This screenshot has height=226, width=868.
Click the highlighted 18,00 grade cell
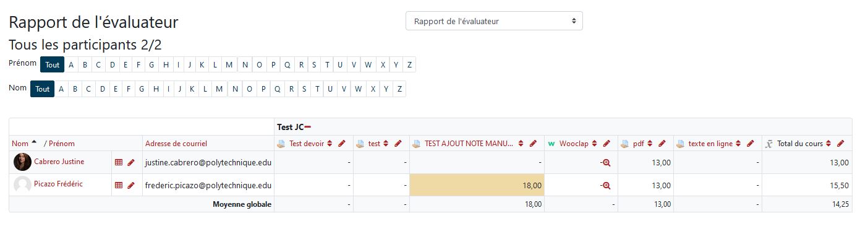[477, 185]
